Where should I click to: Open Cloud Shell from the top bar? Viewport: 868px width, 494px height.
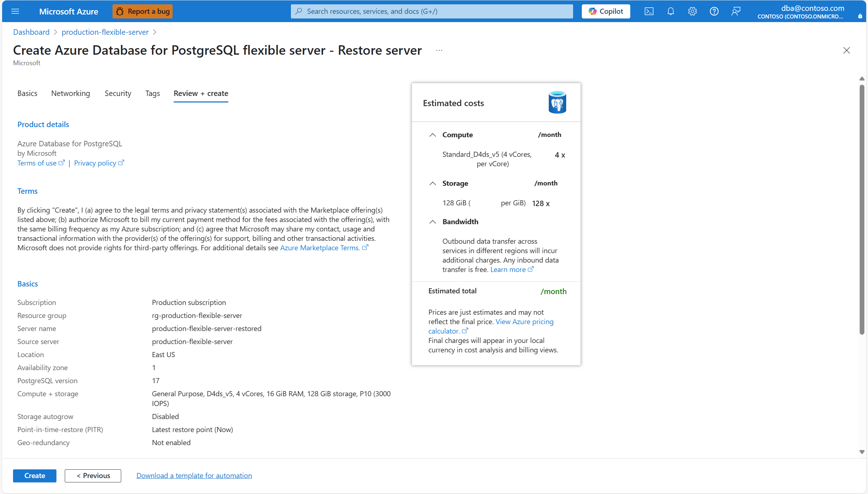(x=649, y=11)
